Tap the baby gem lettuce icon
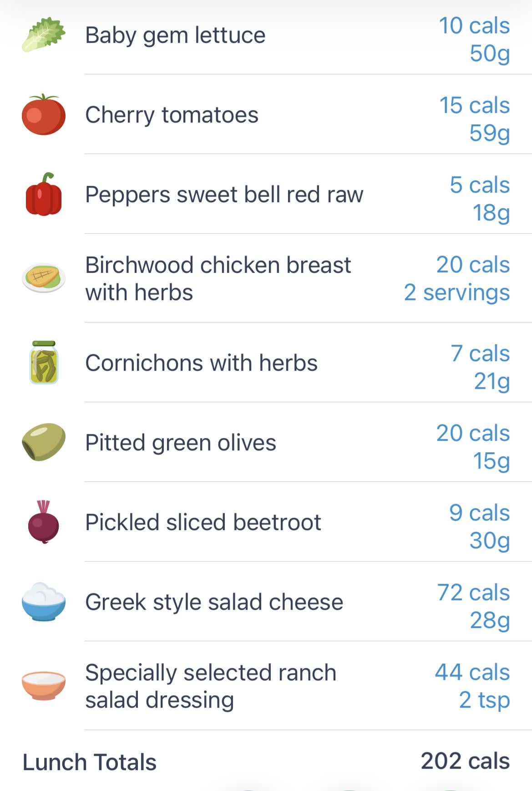Screen dimensions: 532x791 [43, 35]
